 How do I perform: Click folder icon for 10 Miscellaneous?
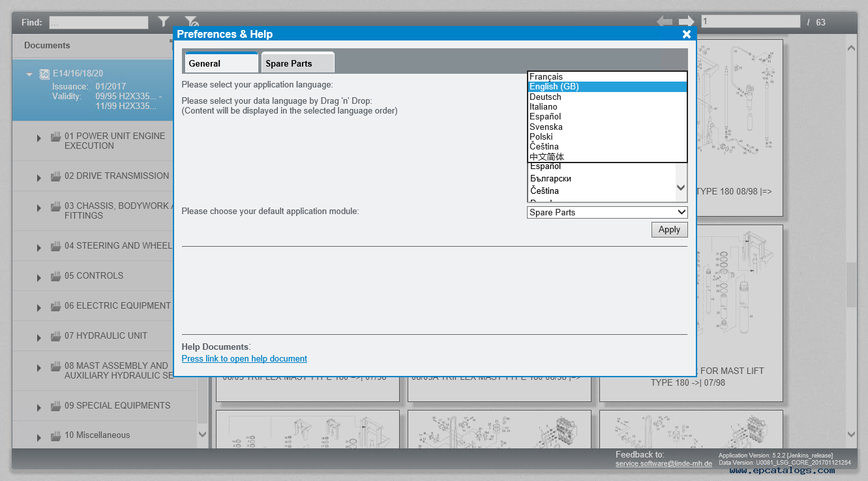[x=56, y=435]
